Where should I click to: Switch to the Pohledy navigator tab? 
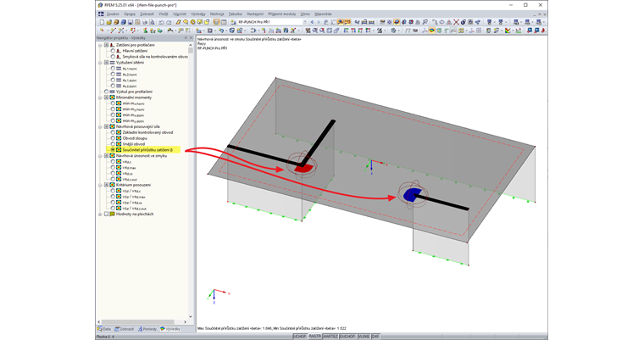(x=147, y=329)
